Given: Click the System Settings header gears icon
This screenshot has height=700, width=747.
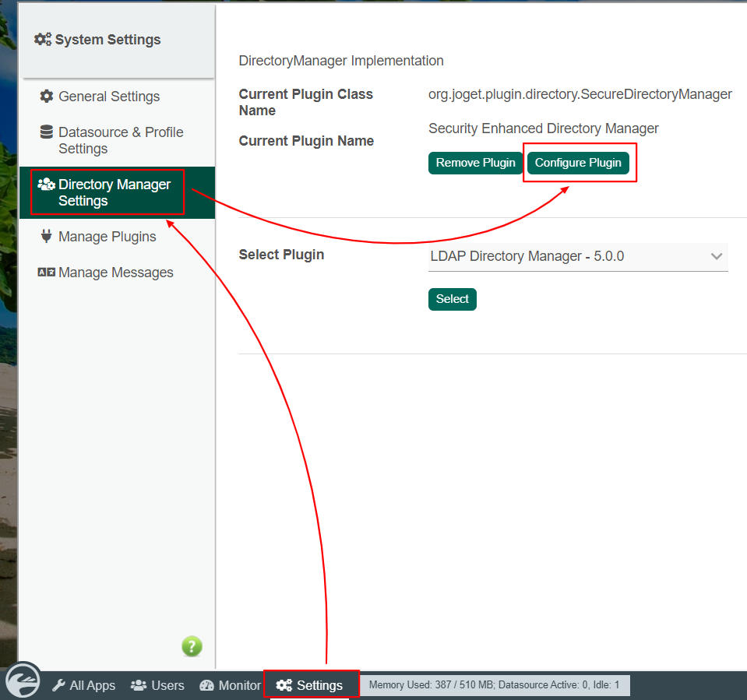Looking at the screenshot, I should [43, 39].
